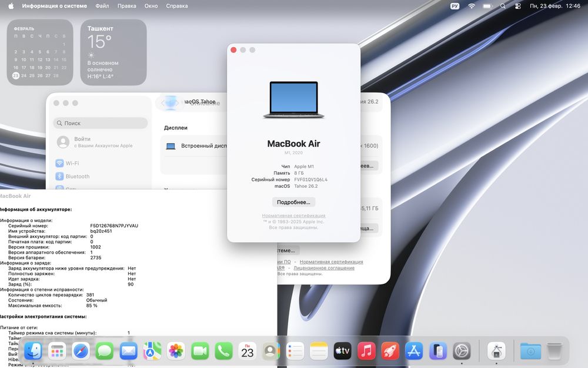The image size is (588, 368).
Task: Click the Максимальная емкость value 85 %
Action: 92,305
